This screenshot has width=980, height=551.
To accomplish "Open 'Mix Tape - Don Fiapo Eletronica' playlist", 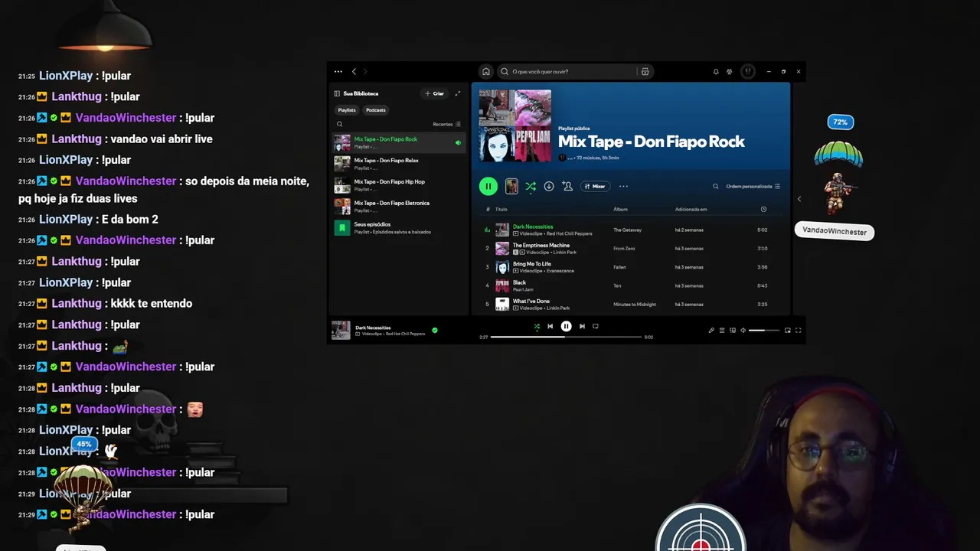I will coord(399,206).
